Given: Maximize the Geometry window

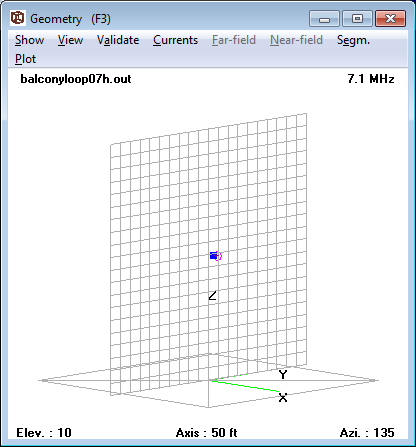Looking at the screenshot, I should [x=357, y=18].
